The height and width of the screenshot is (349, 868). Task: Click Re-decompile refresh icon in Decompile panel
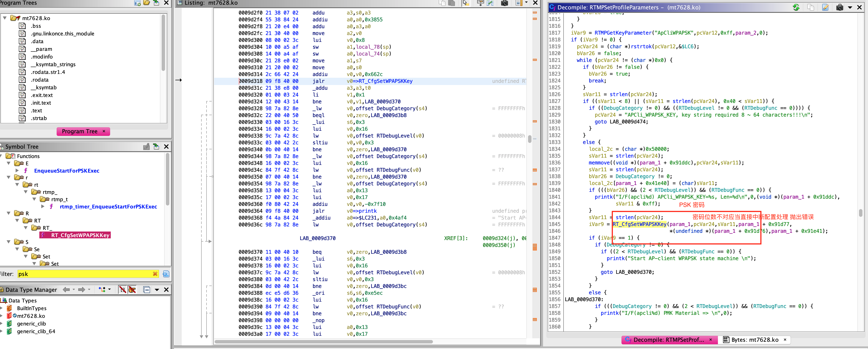pos(796,7)
